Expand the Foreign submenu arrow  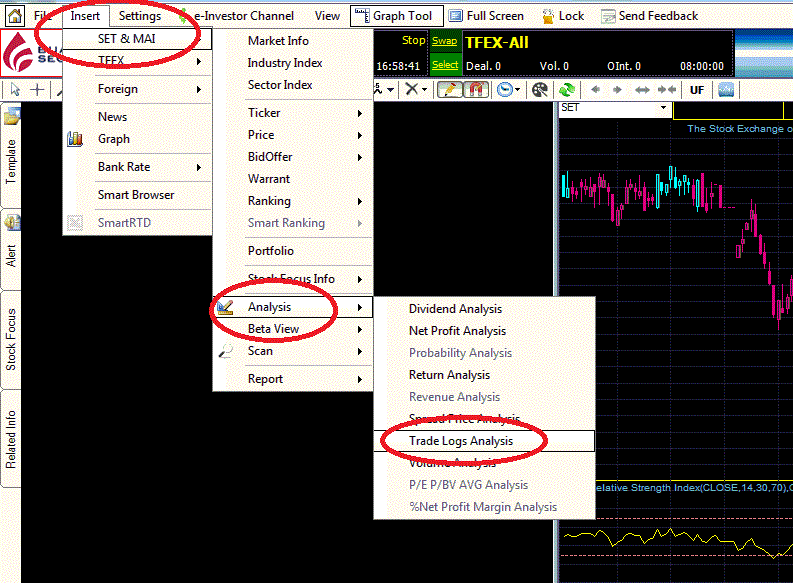tap(199, 89)
